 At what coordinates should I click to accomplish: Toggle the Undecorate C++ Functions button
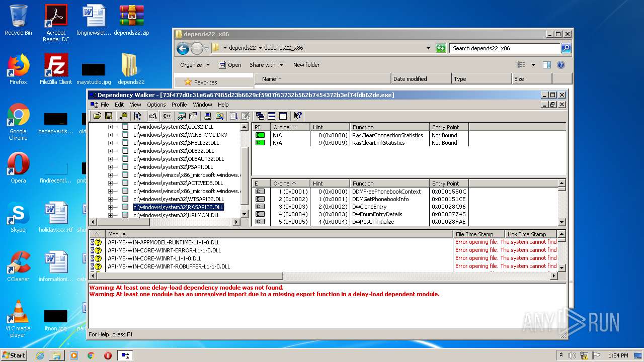(167, 116)
